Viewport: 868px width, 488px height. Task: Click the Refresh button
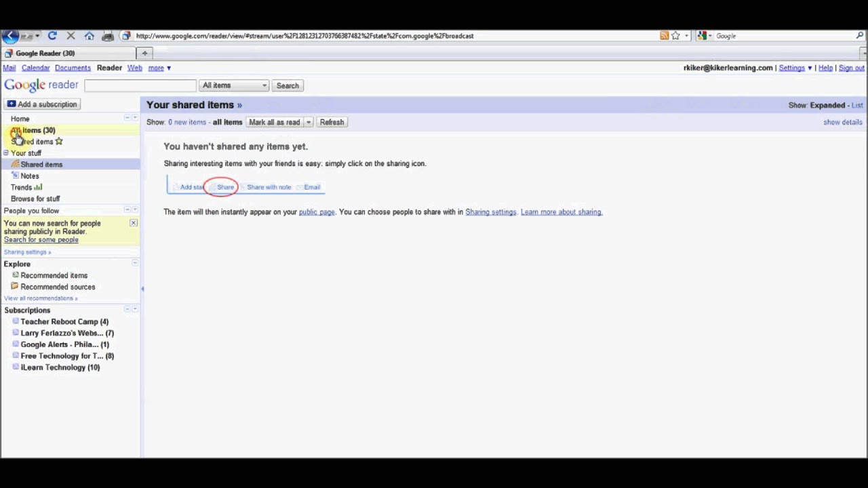[332, 122]
